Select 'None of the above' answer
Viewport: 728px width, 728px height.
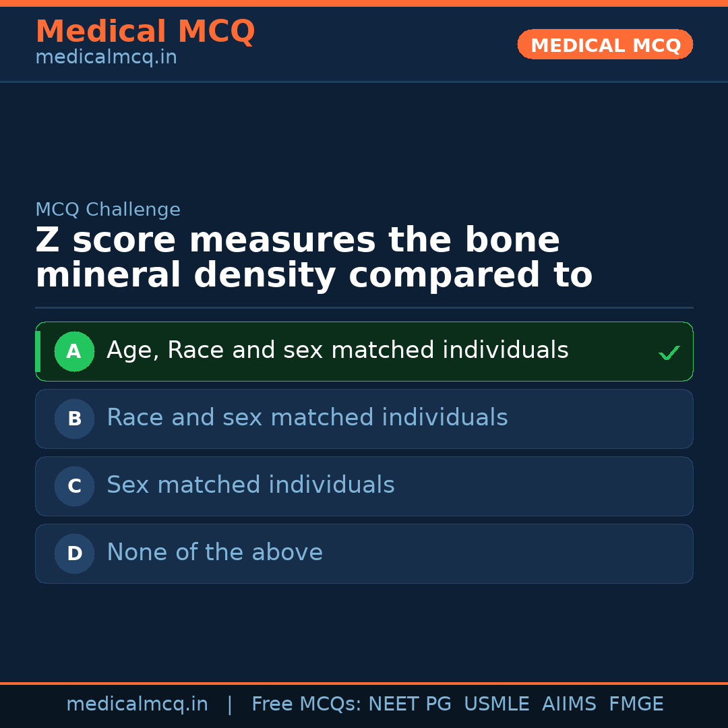[214, 553]
